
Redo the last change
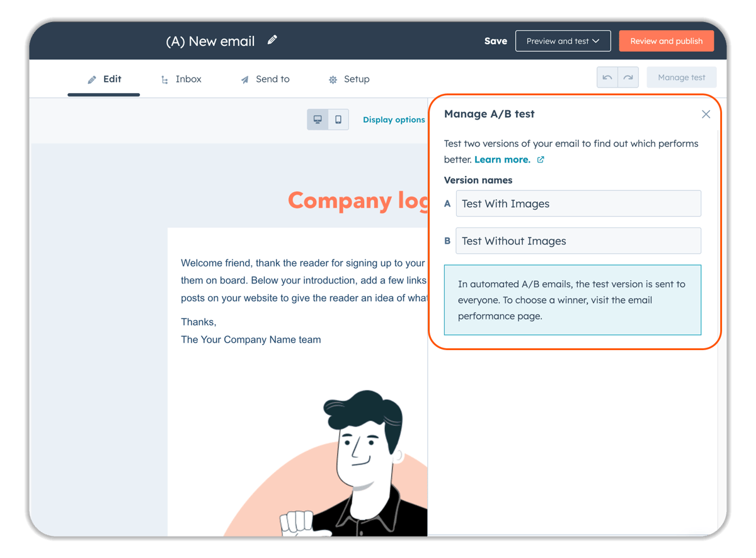[628, 77]
